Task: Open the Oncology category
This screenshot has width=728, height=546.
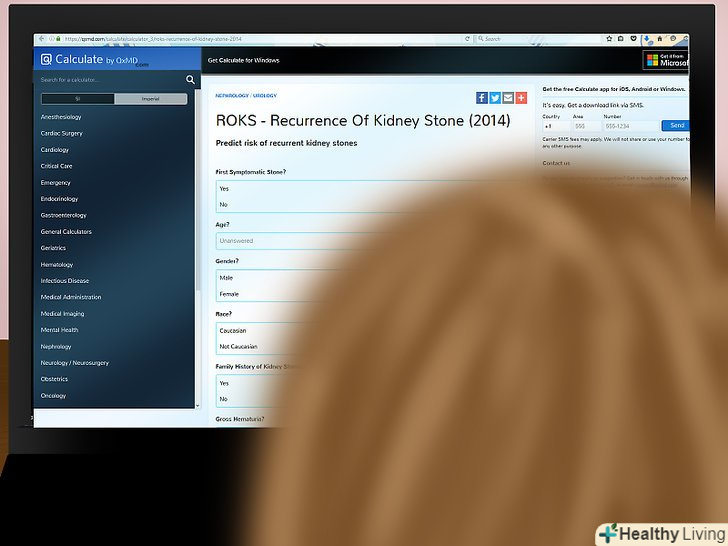Action: pos(53,396)
